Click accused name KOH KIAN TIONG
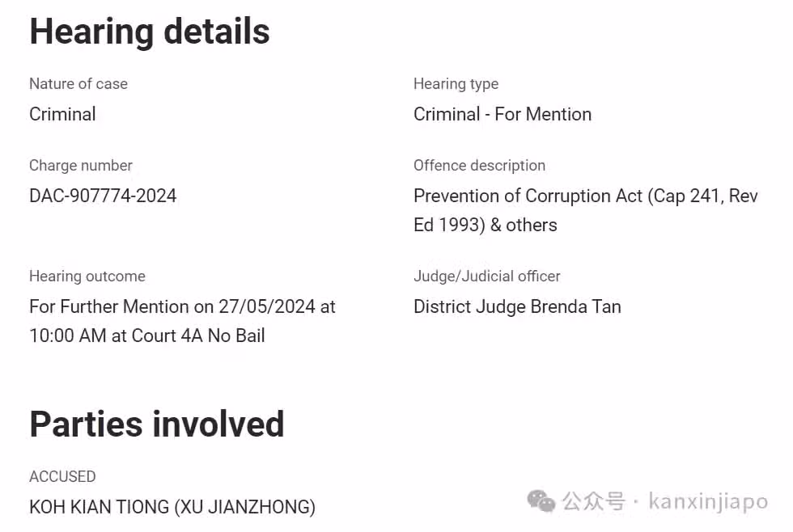 pos(99,507)
